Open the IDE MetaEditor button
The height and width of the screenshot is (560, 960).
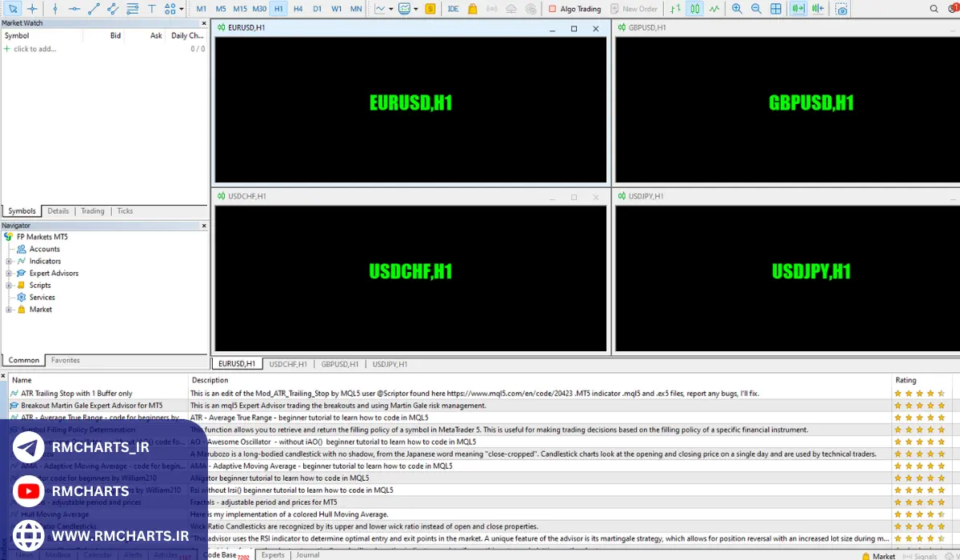(x=453, y=9)
